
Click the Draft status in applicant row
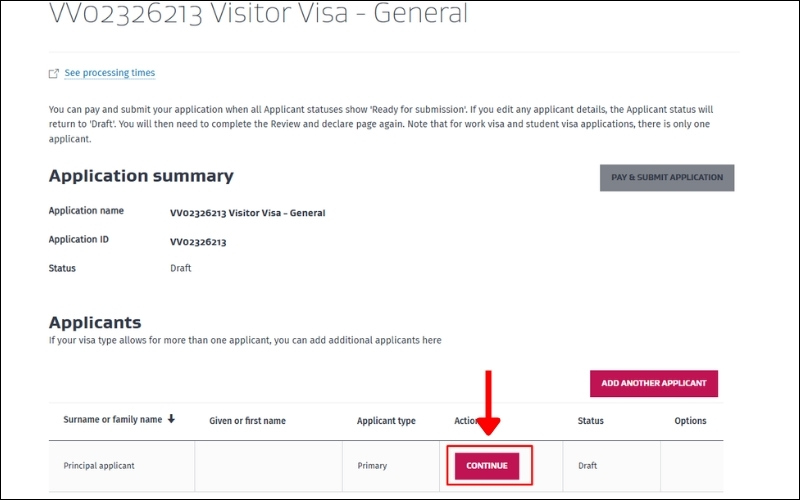click(x=590, y=466)
